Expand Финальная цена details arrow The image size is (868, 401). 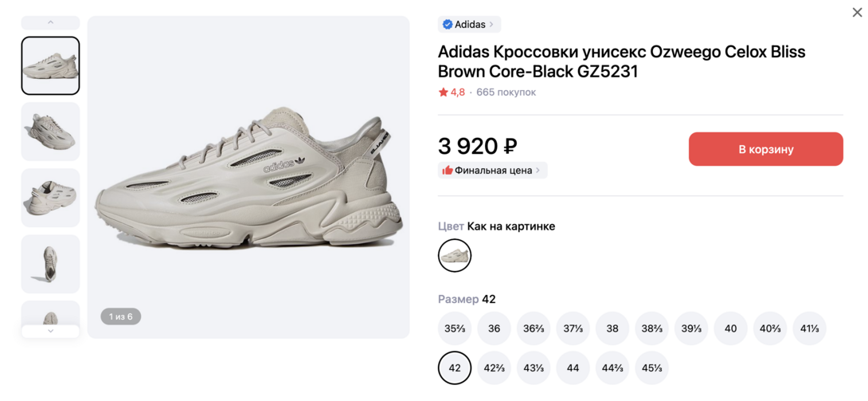[x=538, y=171]
